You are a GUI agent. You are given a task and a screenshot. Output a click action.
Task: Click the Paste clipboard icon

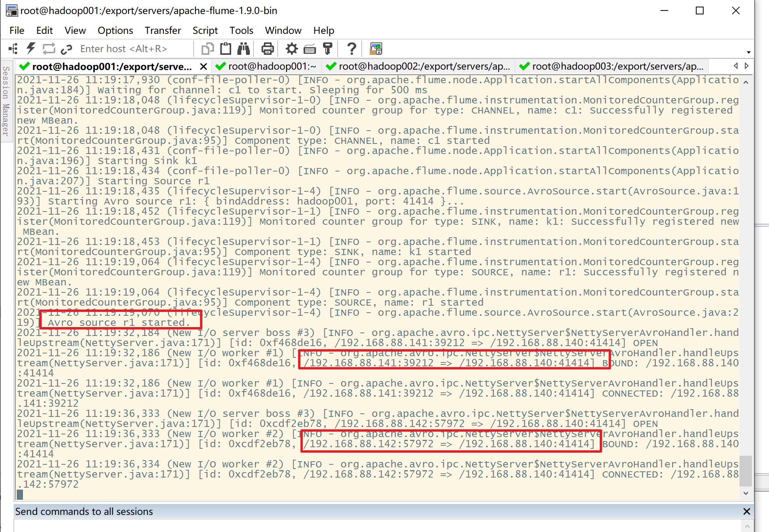point(226,49)
